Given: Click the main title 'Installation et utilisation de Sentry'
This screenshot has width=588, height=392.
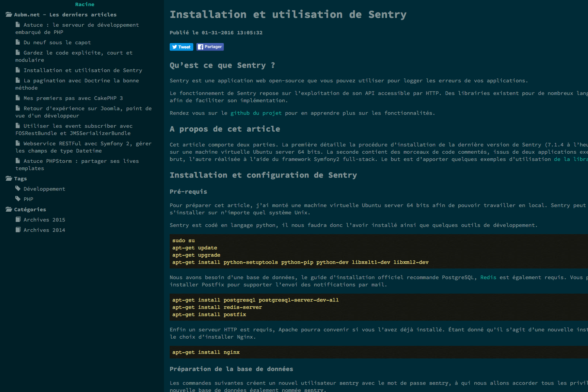Looking at the screenshot, I should [x=288, y=15].
